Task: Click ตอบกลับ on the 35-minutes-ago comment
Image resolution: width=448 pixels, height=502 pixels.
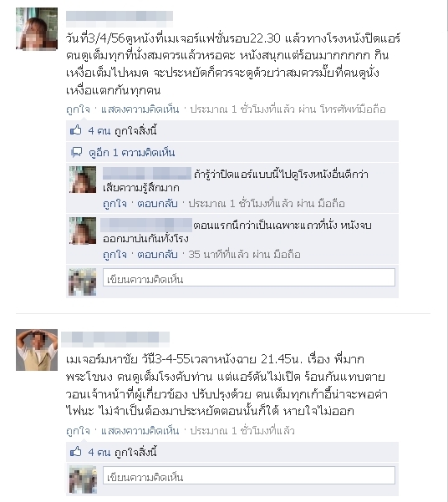Action: click(x=157, y=255)
